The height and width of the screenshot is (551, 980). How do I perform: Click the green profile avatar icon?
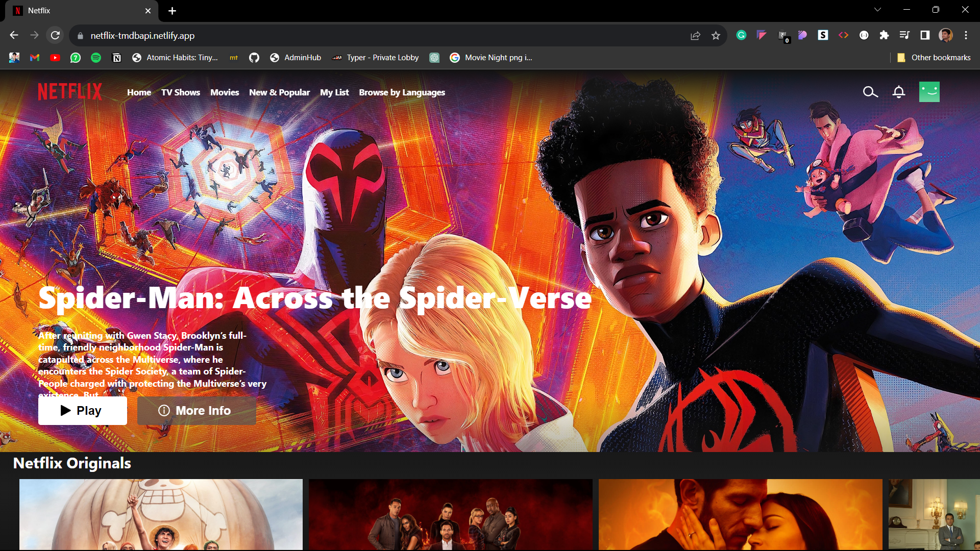929,92
